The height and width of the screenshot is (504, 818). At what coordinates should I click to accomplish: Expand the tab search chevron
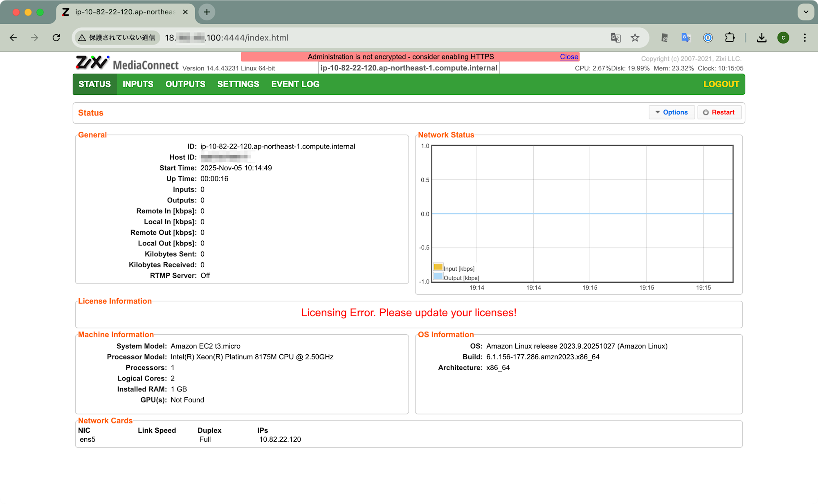[806, 12]
